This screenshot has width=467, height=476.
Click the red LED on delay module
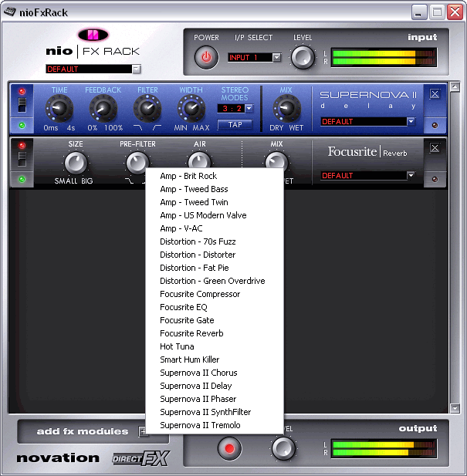(22, 91)
